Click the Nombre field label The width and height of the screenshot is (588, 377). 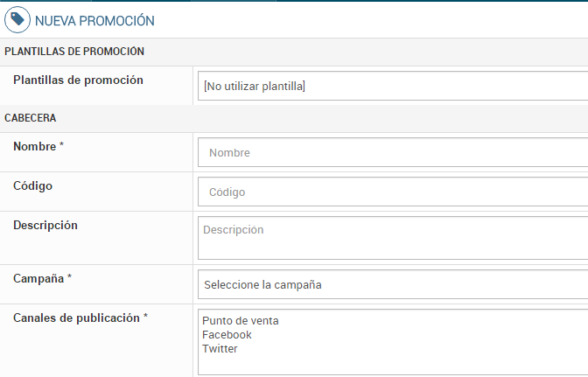pyautogui.click(x=34, y=146)
